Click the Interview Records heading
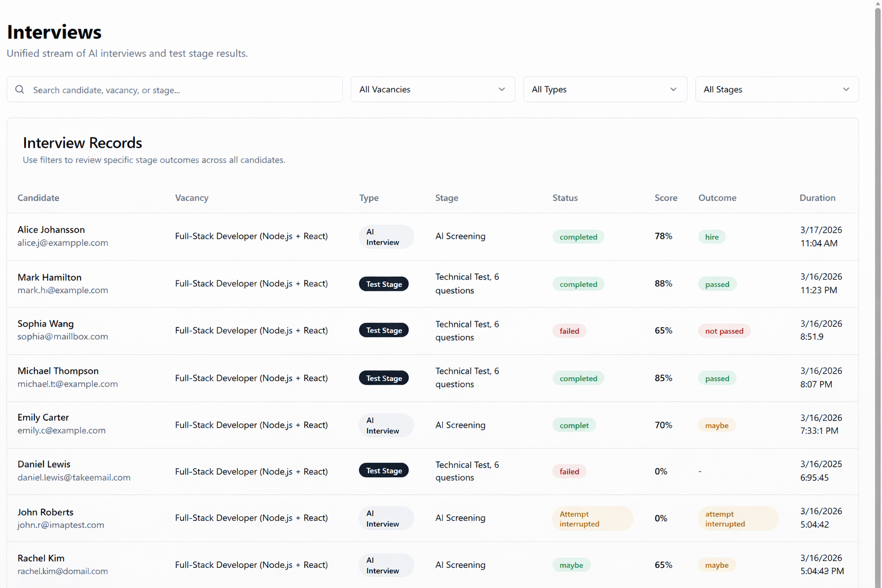Viewport: 882px width, 588px height. (83, 142)
